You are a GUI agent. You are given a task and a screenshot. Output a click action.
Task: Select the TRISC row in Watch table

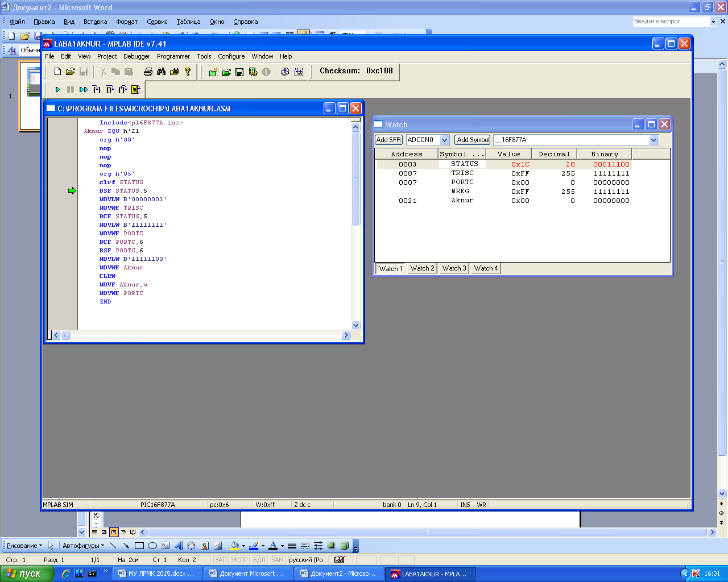coord(503,173)
